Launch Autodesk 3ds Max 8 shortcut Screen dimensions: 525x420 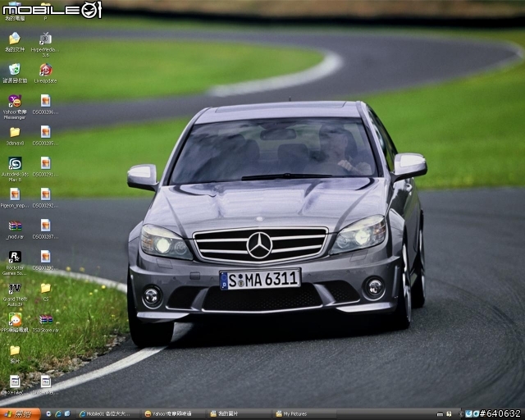pyautogui.click(x=15, y=169)
